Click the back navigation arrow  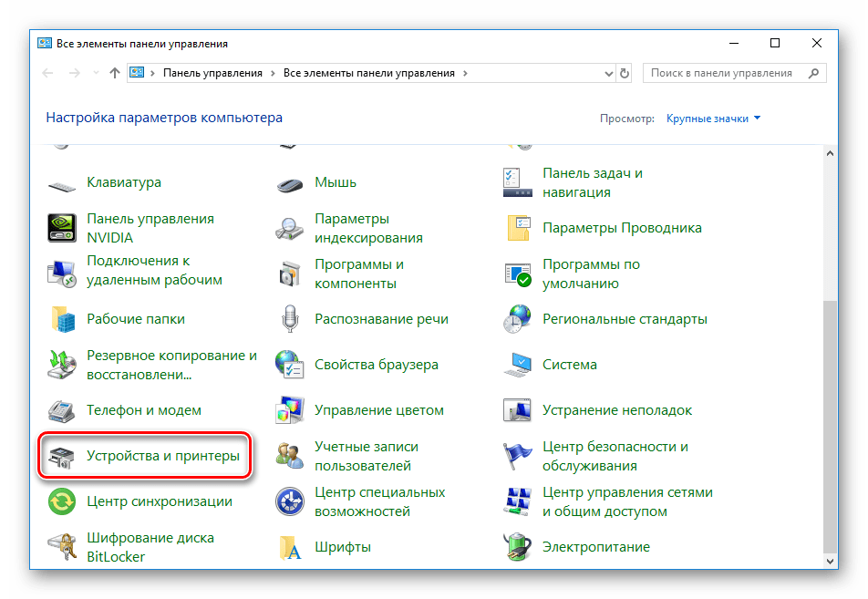47,73
